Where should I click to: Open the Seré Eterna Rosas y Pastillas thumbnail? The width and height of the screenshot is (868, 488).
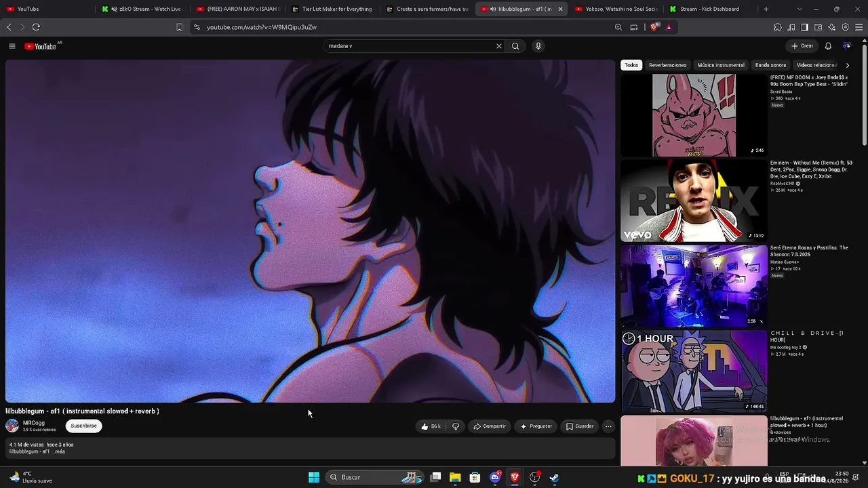tap(694, 286)
